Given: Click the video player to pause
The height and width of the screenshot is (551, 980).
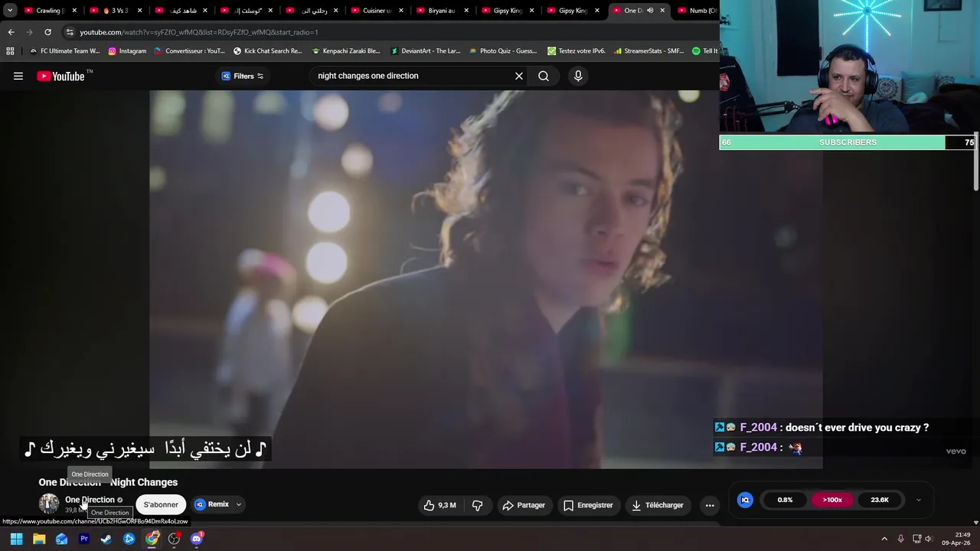Looking at the screenshot, I should pos(486,279).
